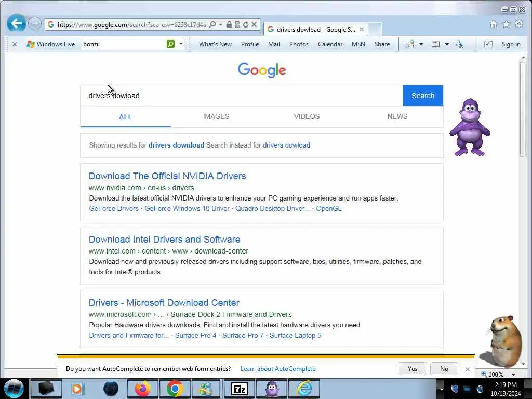Switch to the NEWS tab
The image size is (532, 399).
[397, 117]
